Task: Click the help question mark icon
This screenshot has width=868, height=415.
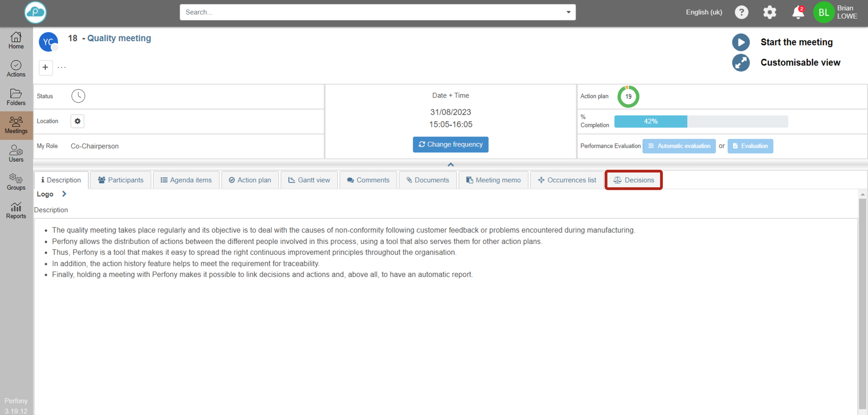Action: pyautogui.click(x=741, y=13)
